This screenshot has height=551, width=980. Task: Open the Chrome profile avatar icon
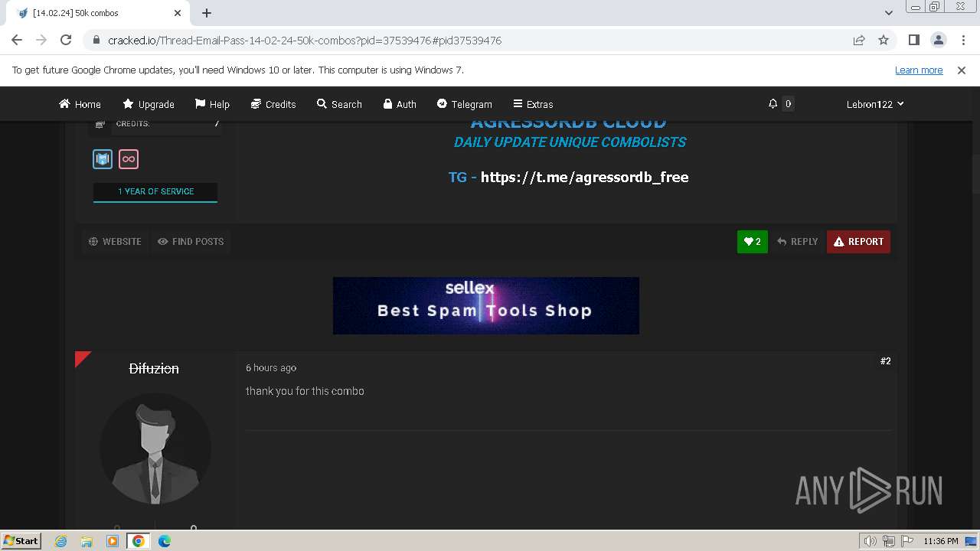938,40
